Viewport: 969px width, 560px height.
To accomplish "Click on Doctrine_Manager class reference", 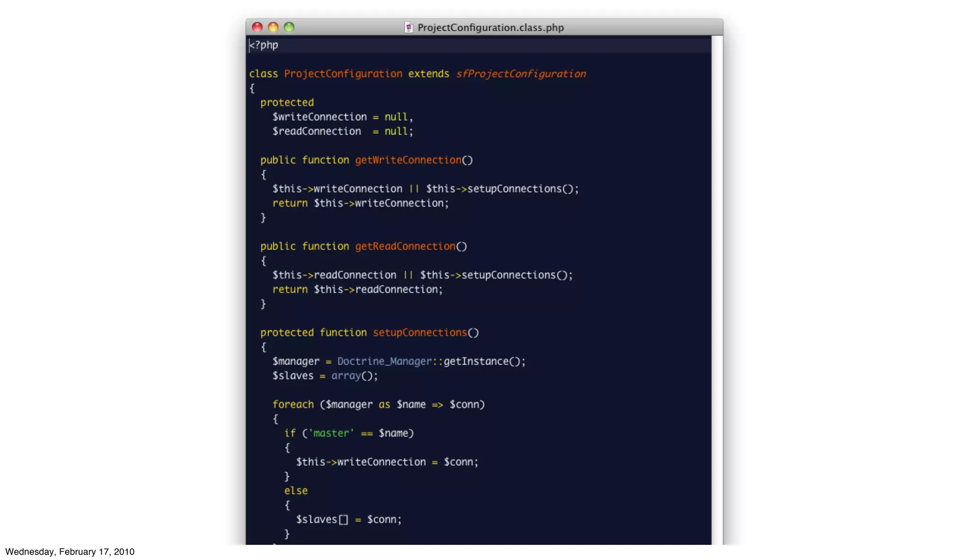I will 384,361.
